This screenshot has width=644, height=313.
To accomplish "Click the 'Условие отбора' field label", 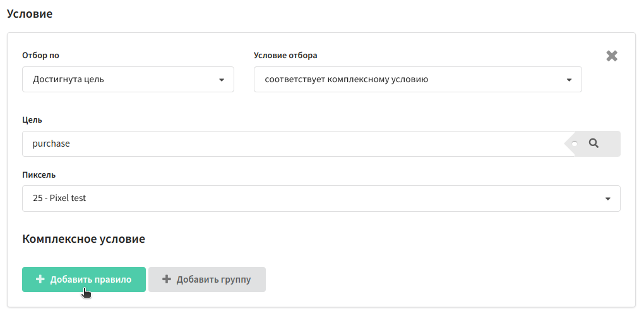I will pyautogui.click(x=285, y=55).
